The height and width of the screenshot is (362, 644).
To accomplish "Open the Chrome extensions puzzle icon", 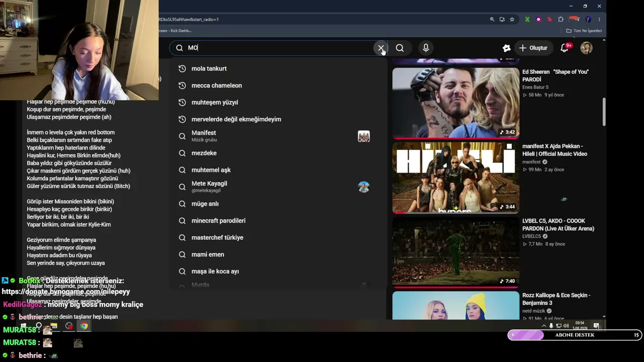I will point(560,19).
